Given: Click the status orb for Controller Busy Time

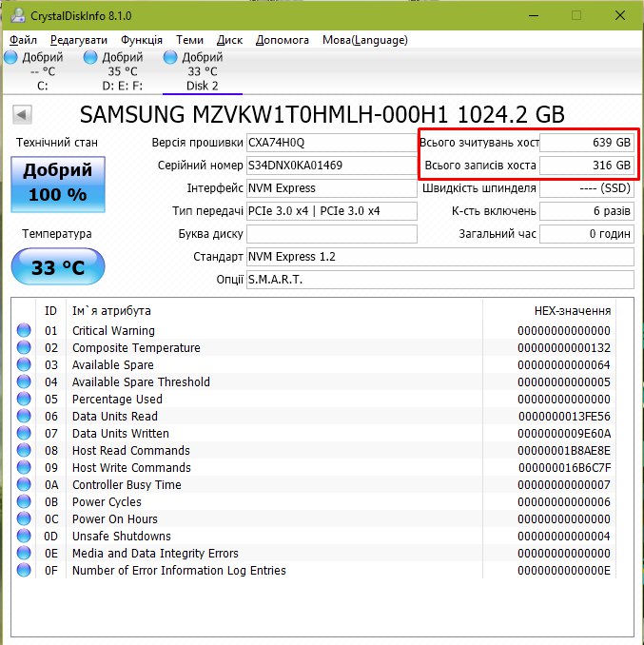Looking at the screenshot, I should click(x=24, y=484).
